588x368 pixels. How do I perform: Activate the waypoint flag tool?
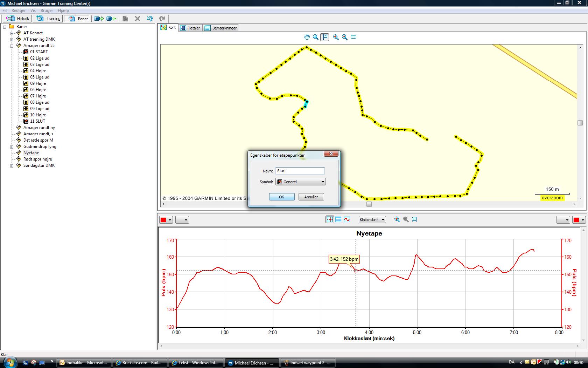pyautogui.click(x=325, y=37)
